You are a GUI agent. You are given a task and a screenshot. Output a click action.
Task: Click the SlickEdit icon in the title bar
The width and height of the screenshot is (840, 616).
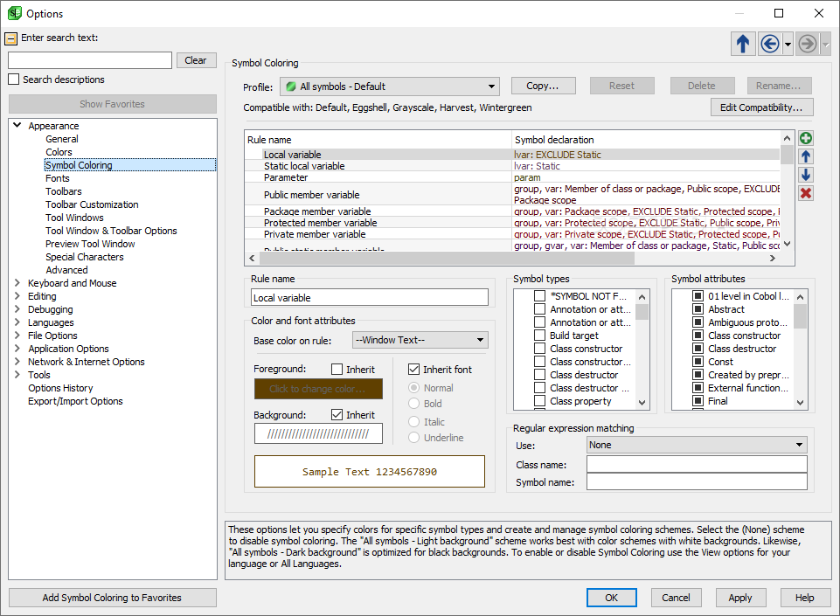pos(15,13)
